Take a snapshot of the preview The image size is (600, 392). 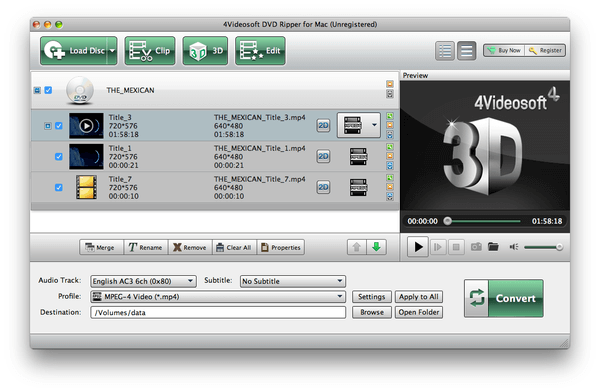[476, 247]
